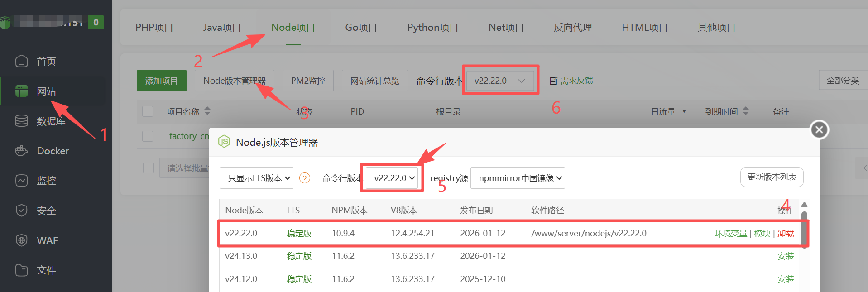
Task: Click the orange help question mark icon
Action: pos(305,178)
